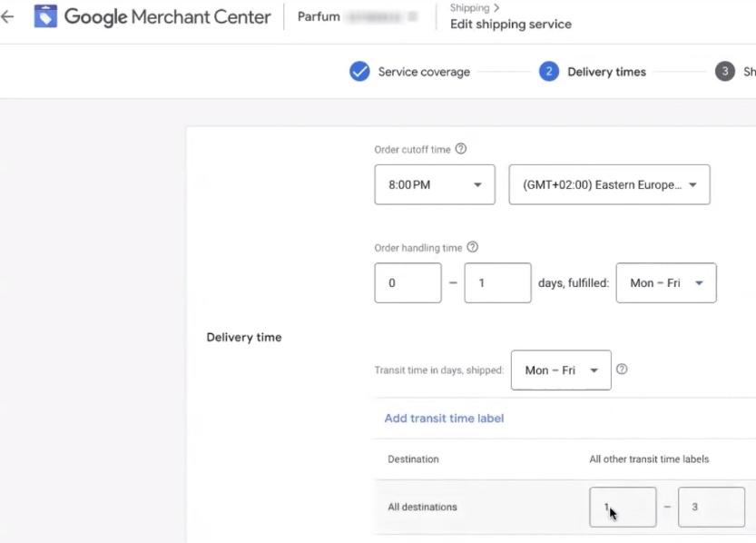Viewport: 756px width, 543px height.
Task: Click the step 3 circle icon
Action: pyautogui.click(x=724, y=72)
